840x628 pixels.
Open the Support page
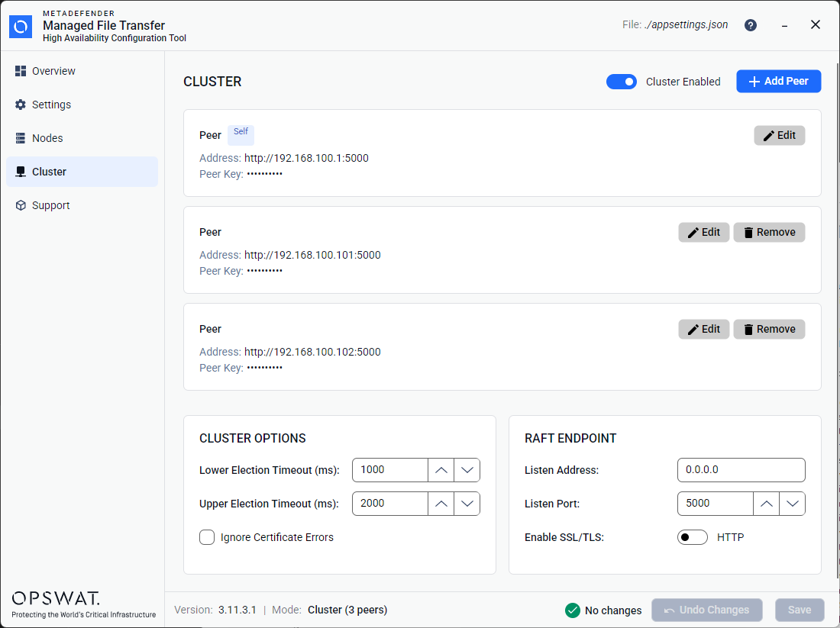pyautogui.click(x=82, y=205)
